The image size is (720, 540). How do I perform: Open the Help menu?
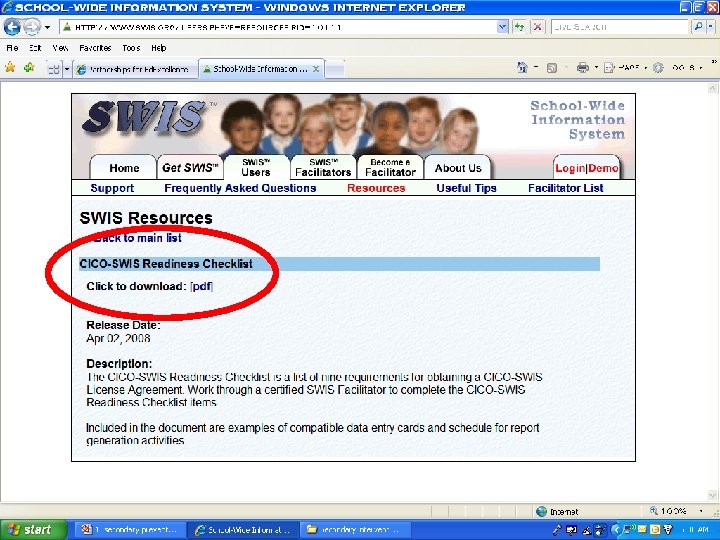point(158,48)
